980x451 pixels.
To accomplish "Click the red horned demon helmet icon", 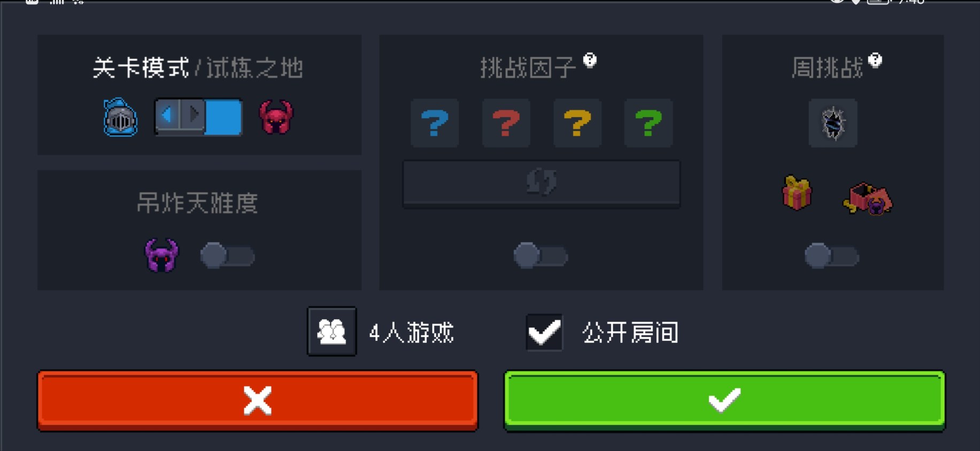I will (x=276, y=117).
